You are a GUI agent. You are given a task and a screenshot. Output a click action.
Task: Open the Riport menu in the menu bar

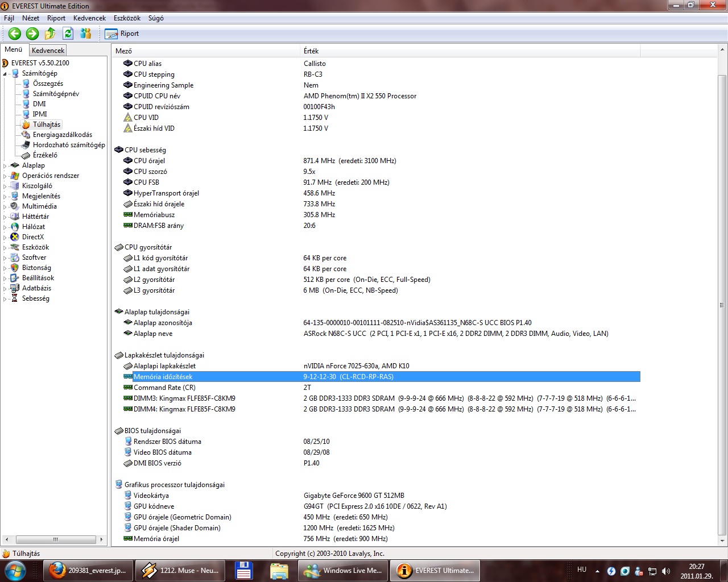click(x=56, y=18)
